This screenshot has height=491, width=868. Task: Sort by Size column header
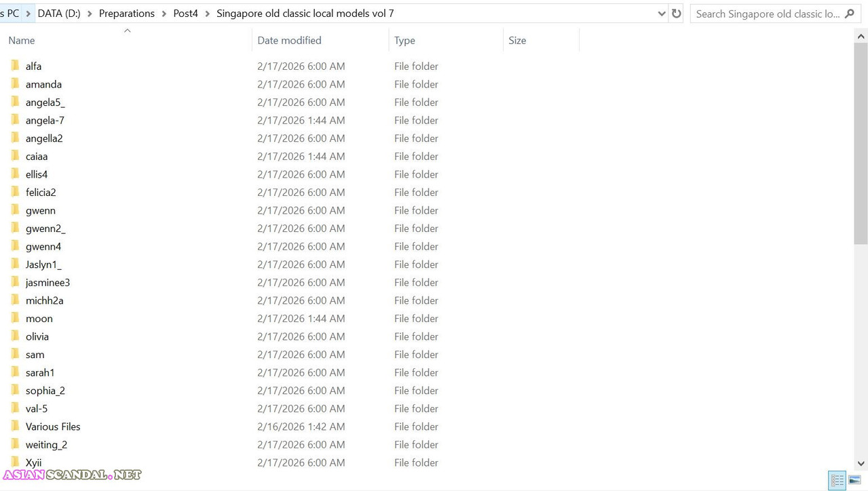tap(517, 40)
